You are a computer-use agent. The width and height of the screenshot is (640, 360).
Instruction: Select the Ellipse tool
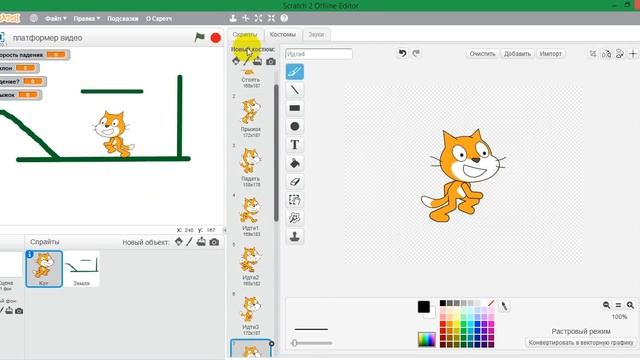pos(295,127)
